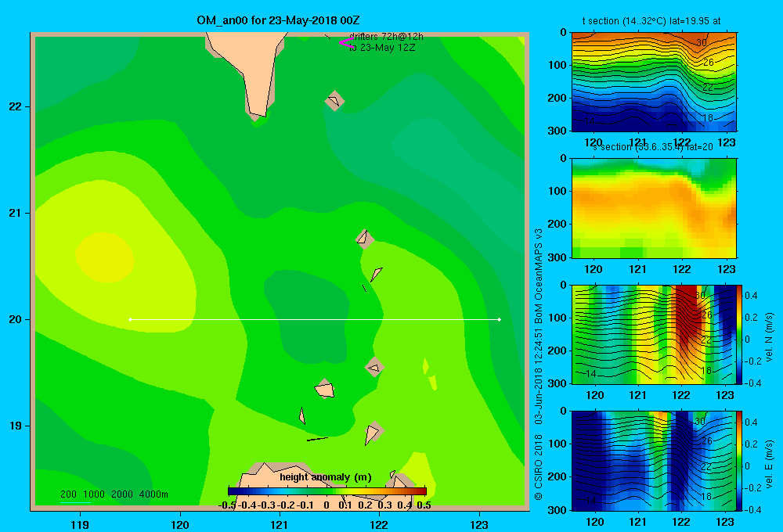
Task: Click the Taiwan southern tip landmass on the map
Action: [x=254, y=70]
